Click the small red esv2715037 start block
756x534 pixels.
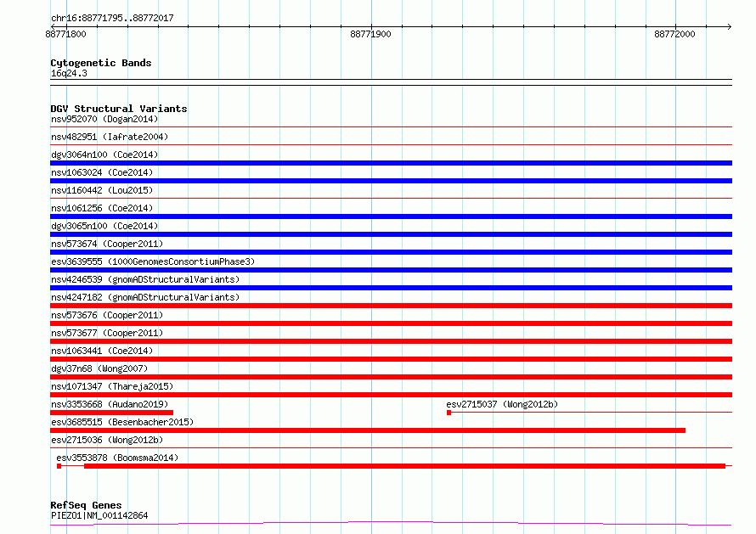pyautogui.click(x=449, y=413)
